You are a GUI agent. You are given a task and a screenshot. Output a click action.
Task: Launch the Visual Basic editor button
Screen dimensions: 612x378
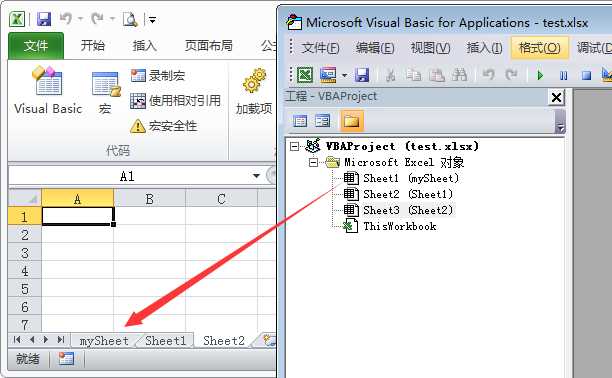(x=48, y=90)
